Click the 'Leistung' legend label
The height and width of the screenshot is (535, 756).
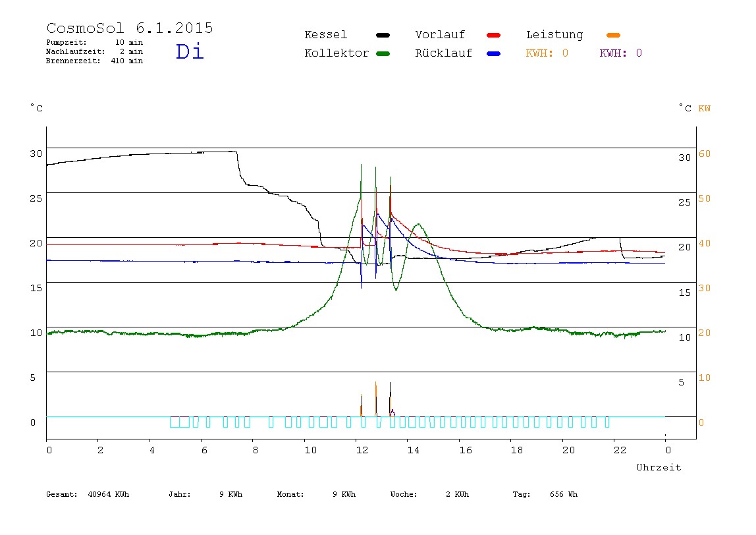(x=554, y=35)
